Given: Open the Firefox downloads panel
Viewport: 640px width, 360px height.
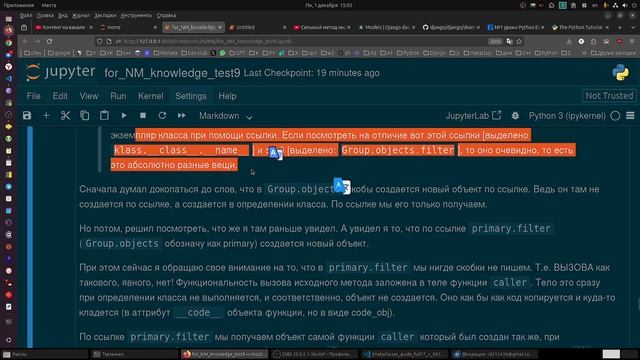Looking at the screenshot, I should coord(569,41).
